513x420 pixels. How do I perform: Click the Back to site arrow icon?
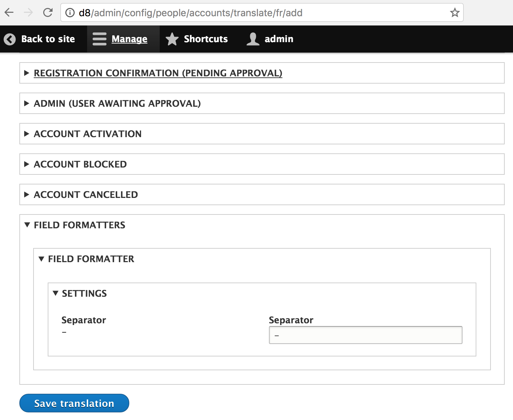tap(10, 39)
